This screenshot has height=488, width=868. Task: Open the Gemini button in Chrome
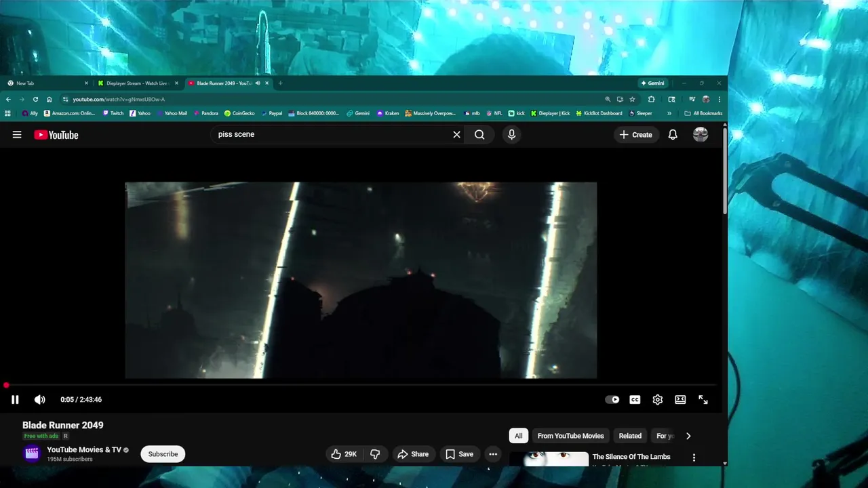point(652,83)
